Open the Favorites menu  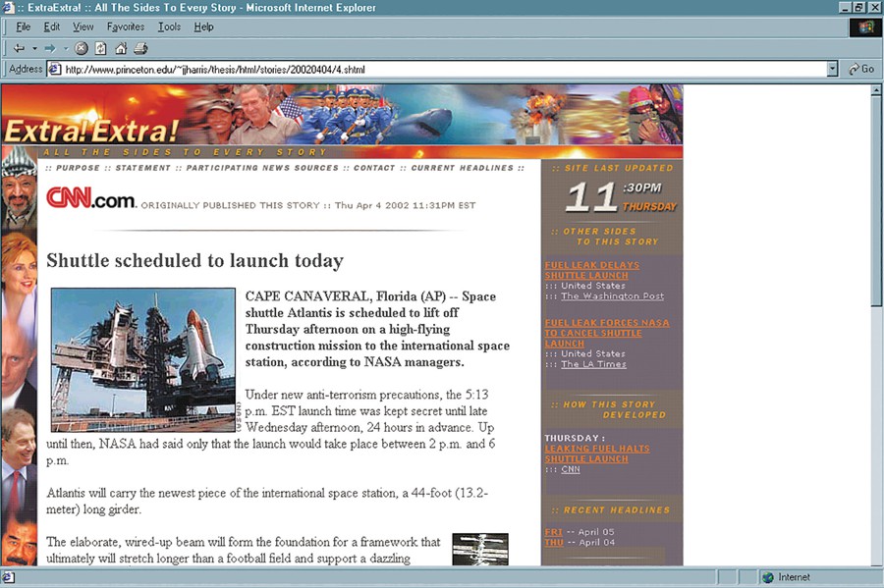pyautogui.click(x=125, y=27)
